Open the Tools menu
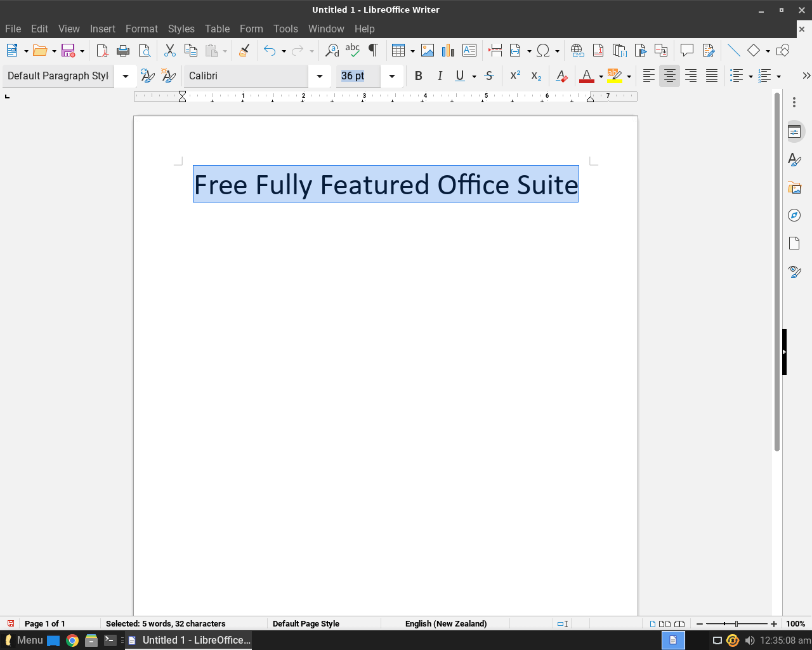The image size is (812, 650). tap(285, 29)
